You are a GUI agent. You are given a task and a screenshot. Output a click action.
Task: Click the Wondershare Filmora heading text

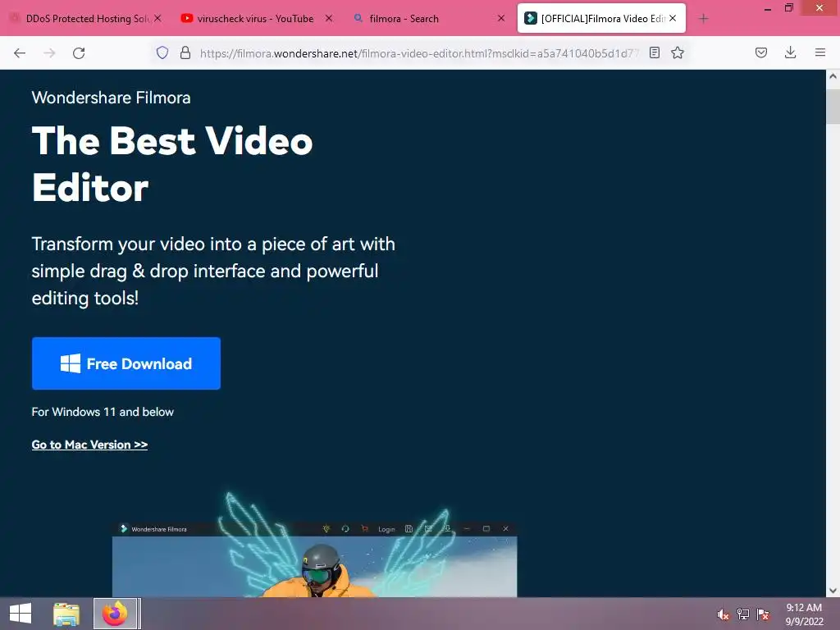point(111,98)
